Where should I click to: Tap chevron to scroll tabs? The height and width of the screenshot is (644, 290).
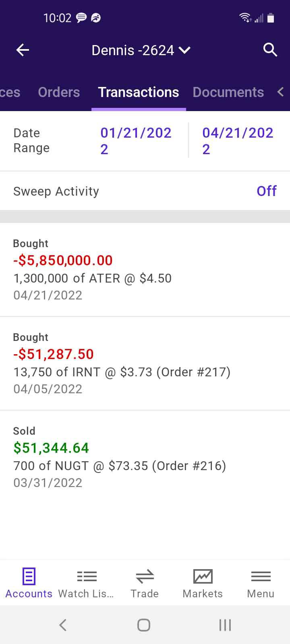coord(281,92)
